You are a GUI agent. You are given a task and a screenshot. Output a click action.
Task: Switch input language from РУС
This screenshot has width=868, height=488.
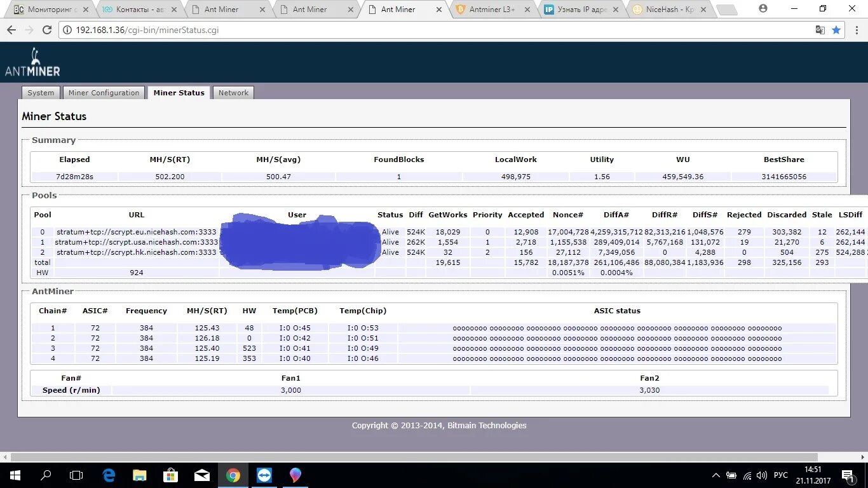point(781,475)
